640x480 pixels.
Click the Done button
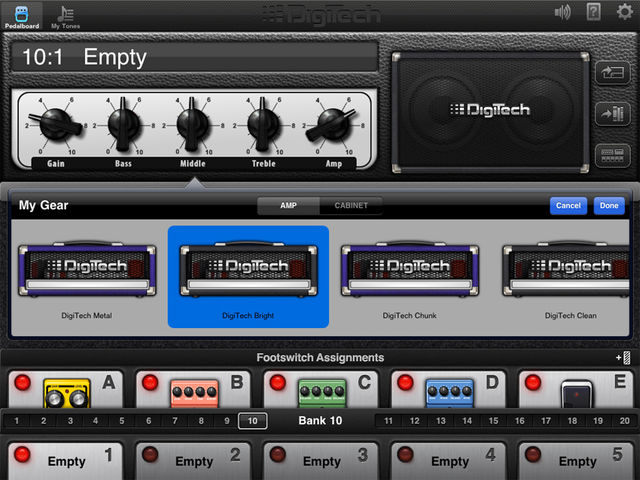(x=609, y=206)
